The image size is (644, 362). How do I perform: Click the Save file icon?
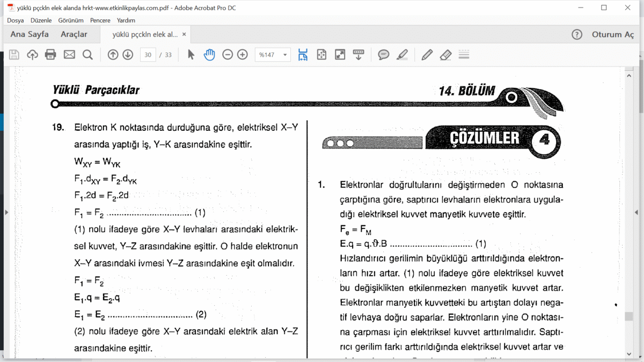[x=14, y=55]
